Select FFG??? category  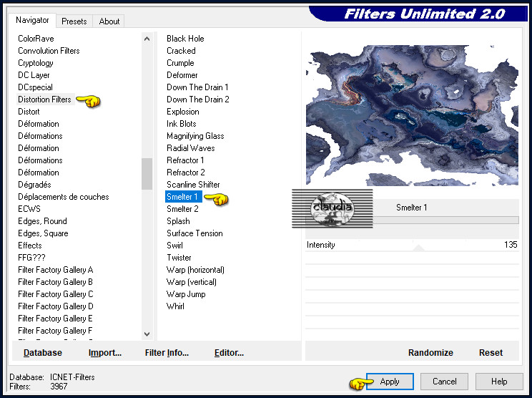coord(31,258)
